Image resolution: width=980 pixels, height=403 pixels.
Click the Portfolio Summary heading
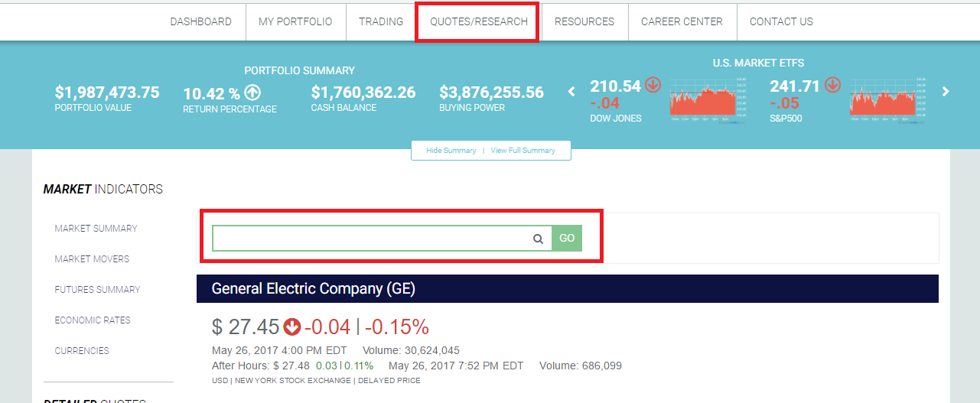pyautogui.click(x=300, y=70)
